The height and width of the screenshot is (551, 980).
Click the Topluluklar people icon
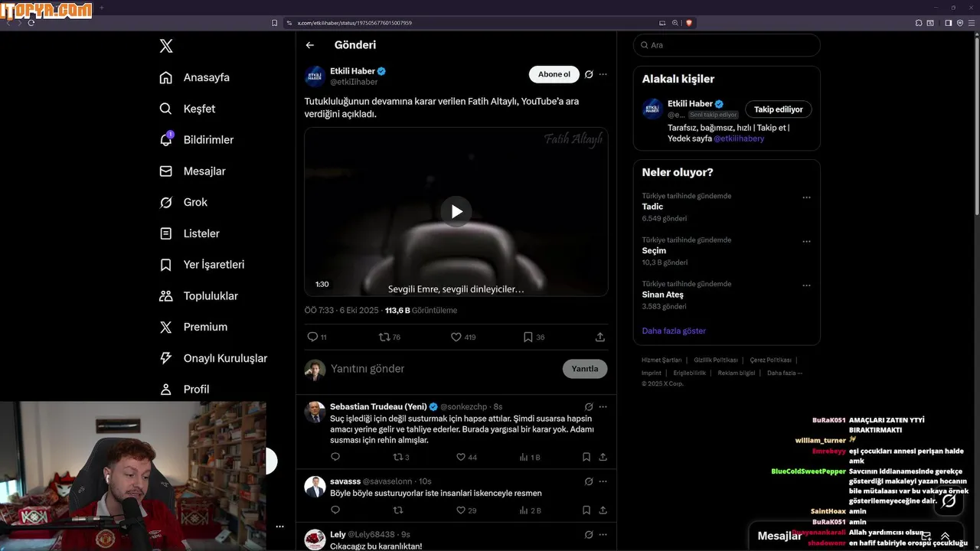click(165, 295)
